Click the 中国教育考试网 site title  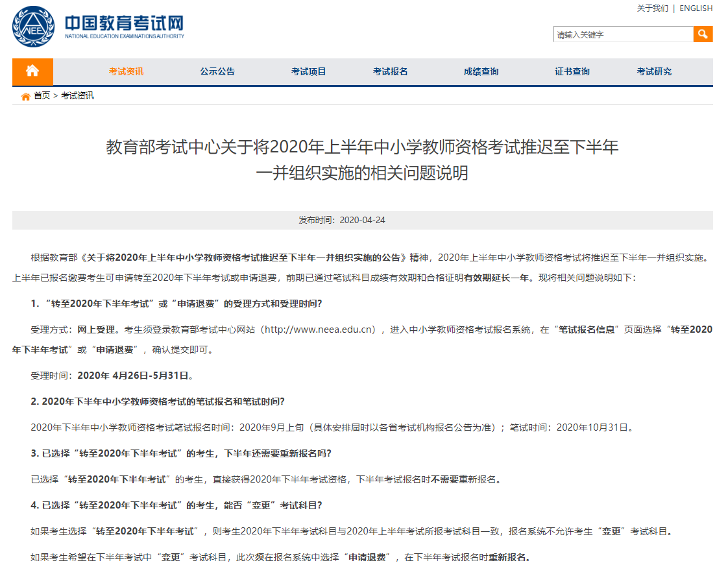coord(124,24)
